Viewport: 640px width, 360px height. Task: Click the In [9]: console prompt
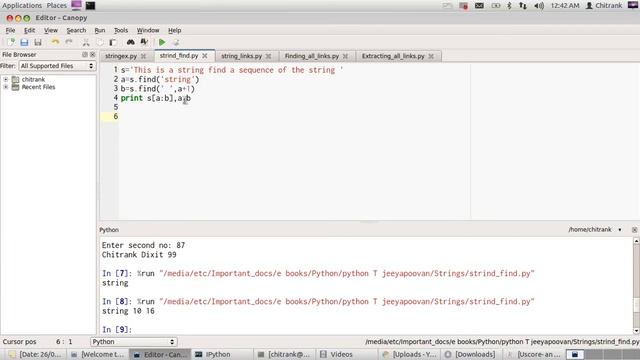(117, 329)
